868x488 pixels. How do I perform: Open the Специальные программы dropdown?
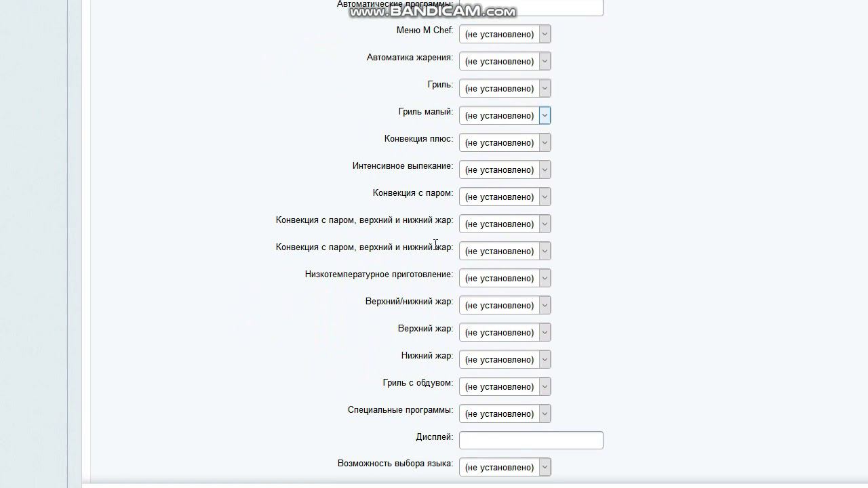coord(505,413)
